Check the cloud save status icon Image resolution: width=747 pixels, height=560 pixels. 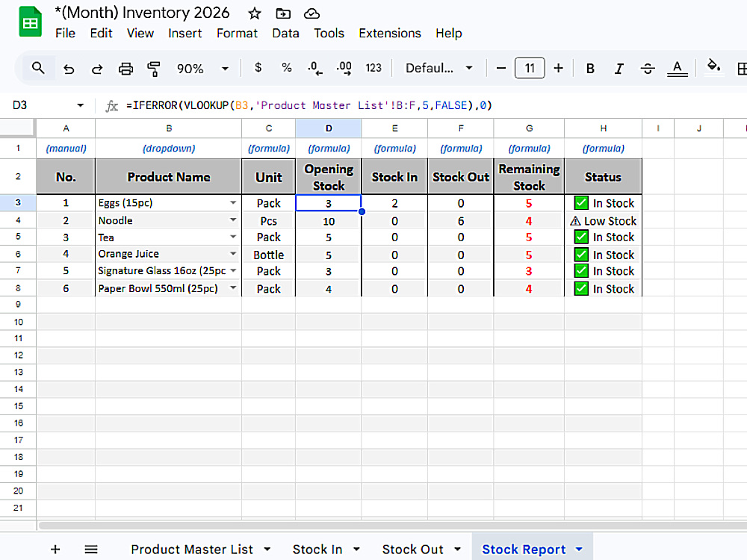tap(311, 13)
